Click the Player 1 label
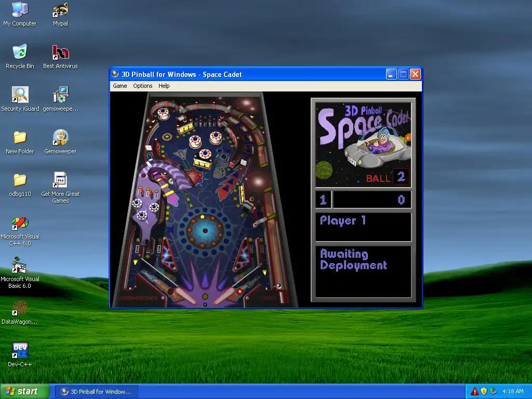 pos(343,221)
